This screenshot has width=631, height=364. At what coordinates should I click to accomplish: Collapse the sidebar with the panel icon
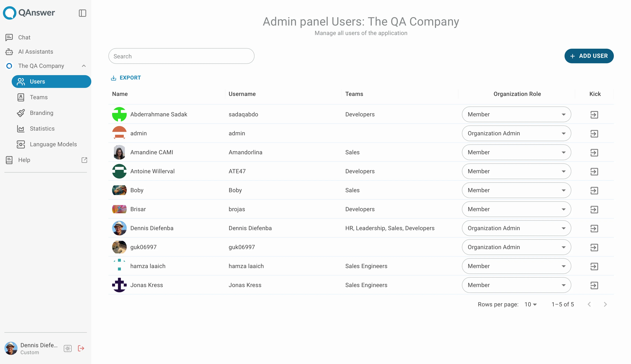tap(82, 13)
